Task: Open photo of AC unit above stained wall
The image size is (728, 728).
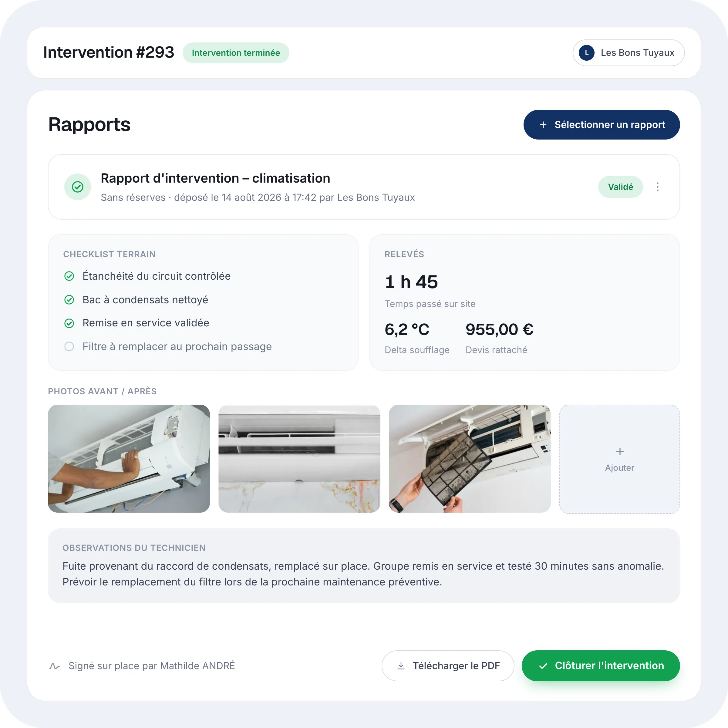Action: pyautogui.click(x=299, y=459)
